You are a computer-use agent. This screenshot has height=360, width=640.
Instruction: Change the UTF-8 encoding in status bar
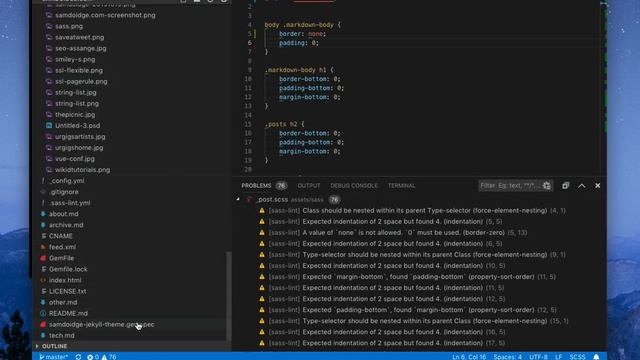click(x=538, y=357)
